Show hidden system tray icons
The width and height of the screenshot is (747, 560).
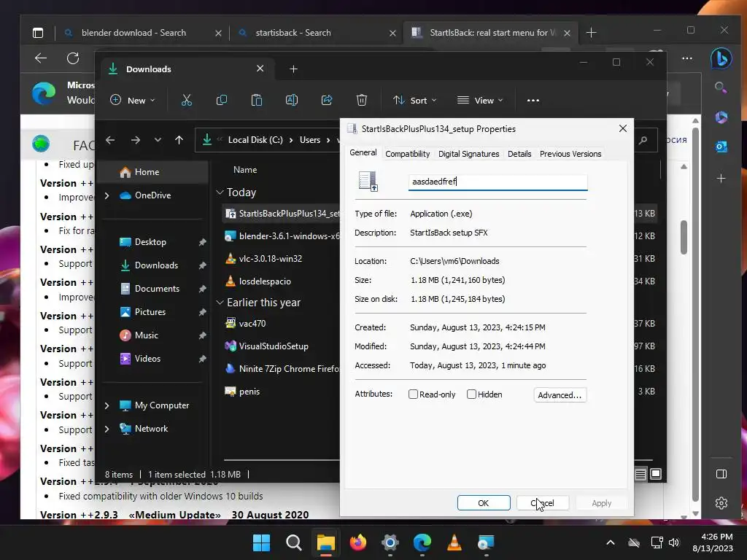tap(611, 542)
